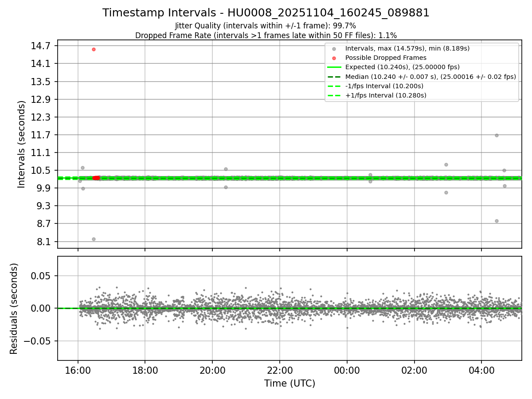Click legend entry Expected (10.240s), (25.00000 fps)

[403, 67]
